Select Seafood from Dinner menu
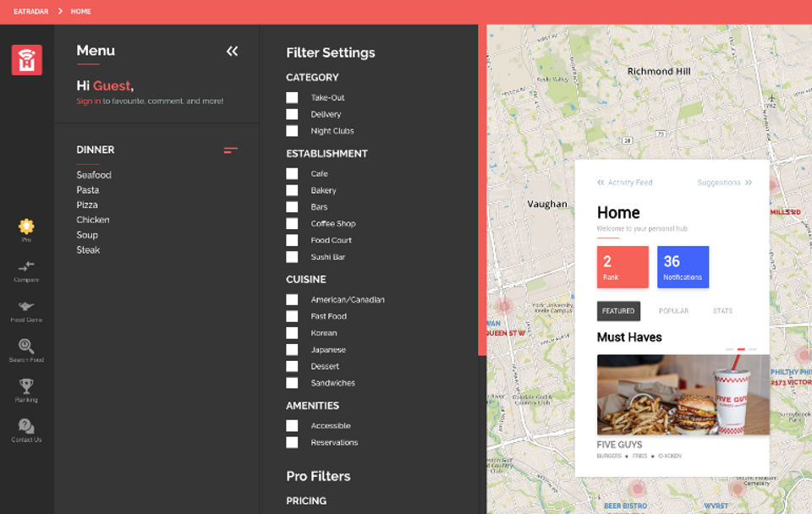The height and width of the screenshot is (514, 812). (x=94, y=175)
